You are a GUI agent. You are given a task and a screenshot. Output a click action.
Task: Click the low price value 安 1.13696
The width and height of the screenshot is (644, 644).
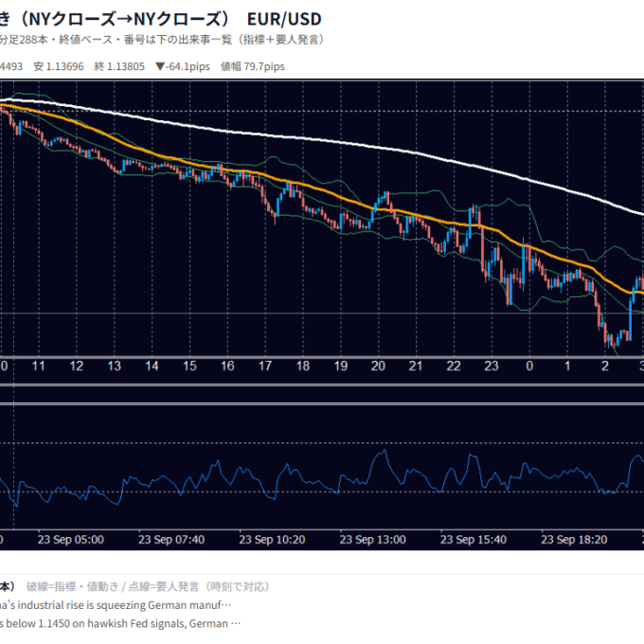point(59,66)
